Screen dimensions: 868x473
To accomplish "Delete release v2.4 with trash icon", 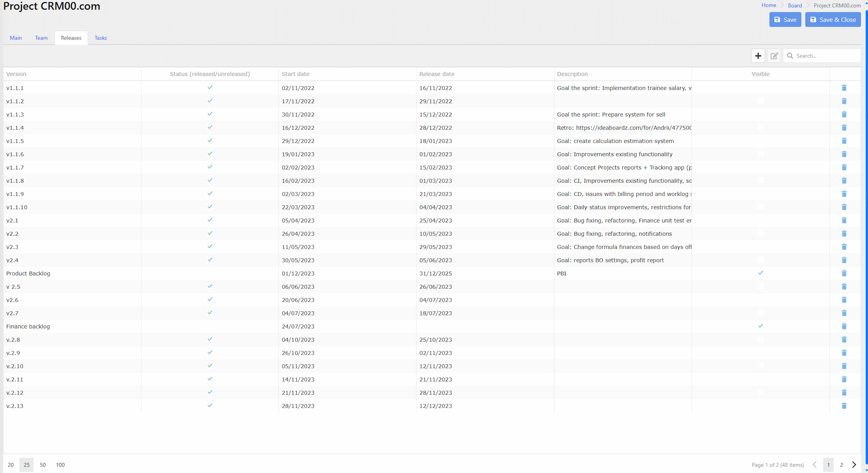I will click(844, 260).
